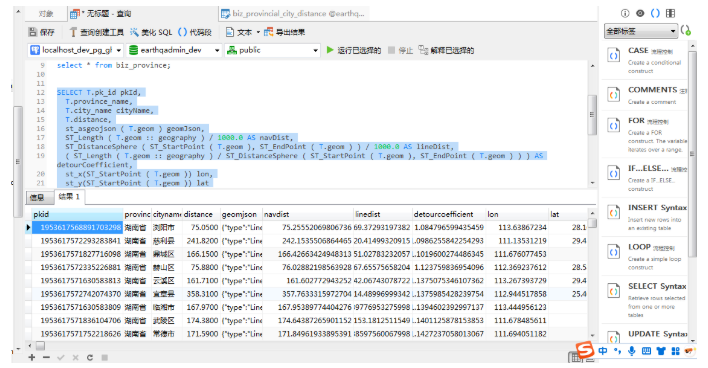Click the blue parentheses snippet icon
This screenshot has height=368, width=708.
pos(655,13)
